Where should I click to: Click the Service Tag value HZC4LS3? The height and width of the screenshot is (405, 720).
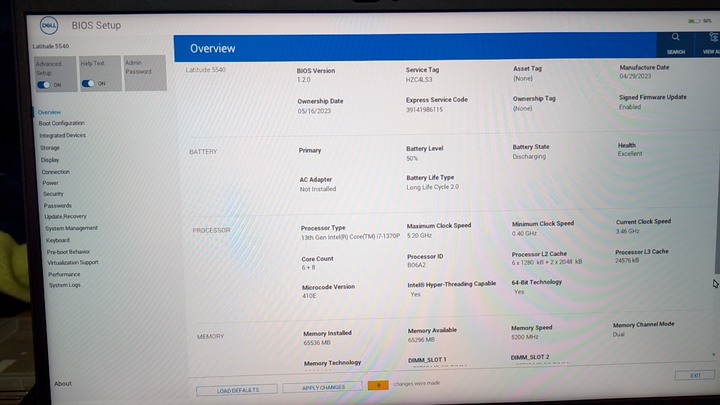pos(419,79)
